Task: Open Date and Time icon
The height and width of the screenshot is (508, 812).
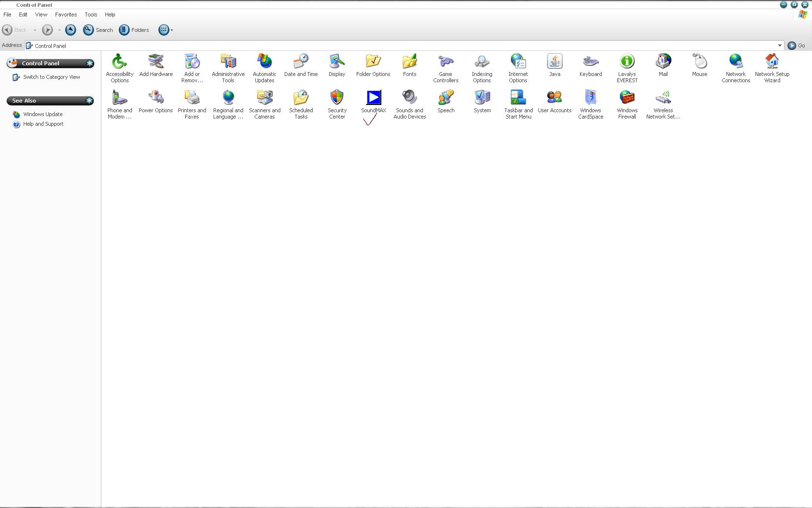Action: (x=301, y=61)
